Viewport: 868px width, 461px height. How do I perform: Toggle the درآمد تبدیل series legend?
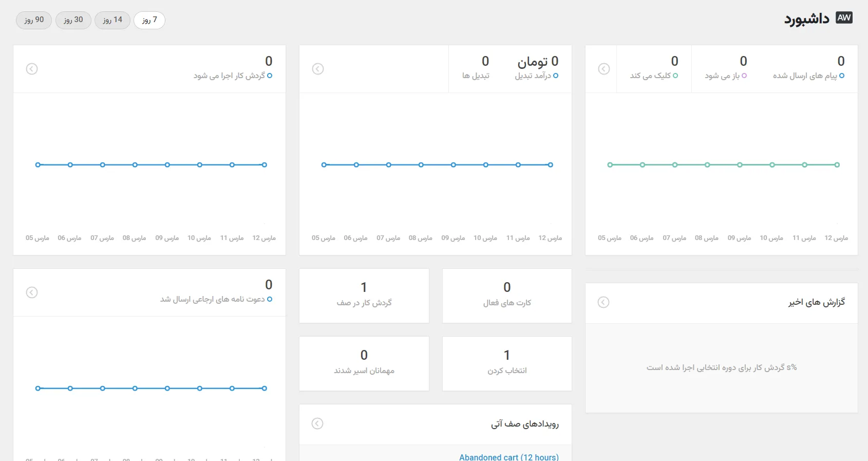point(537,76)
